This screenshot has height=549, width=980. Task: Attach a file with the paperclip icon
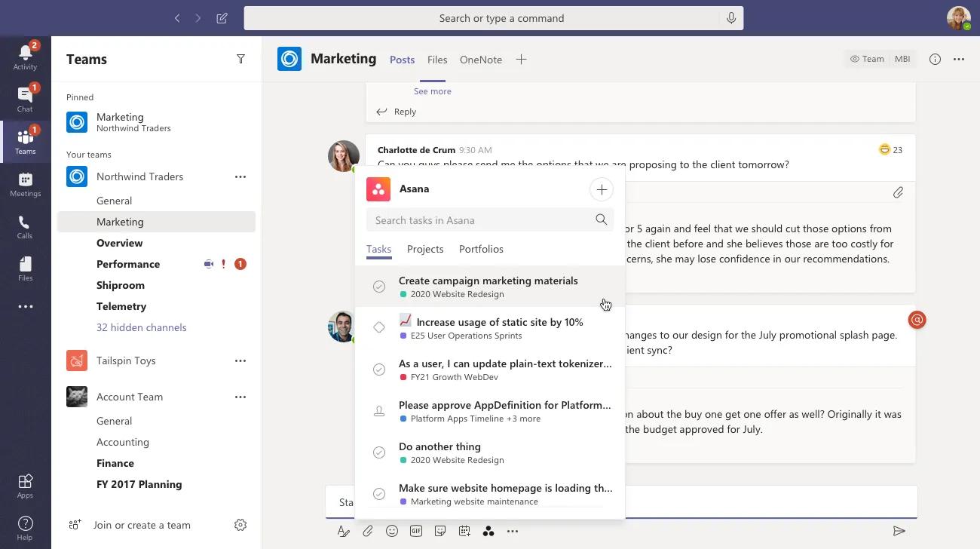pos(368,531)
